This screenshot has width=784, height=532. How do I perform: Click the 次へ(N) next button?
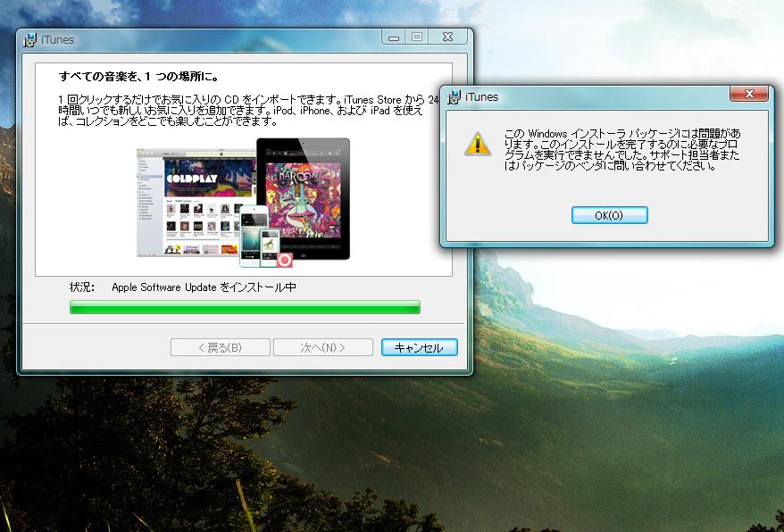323,347
